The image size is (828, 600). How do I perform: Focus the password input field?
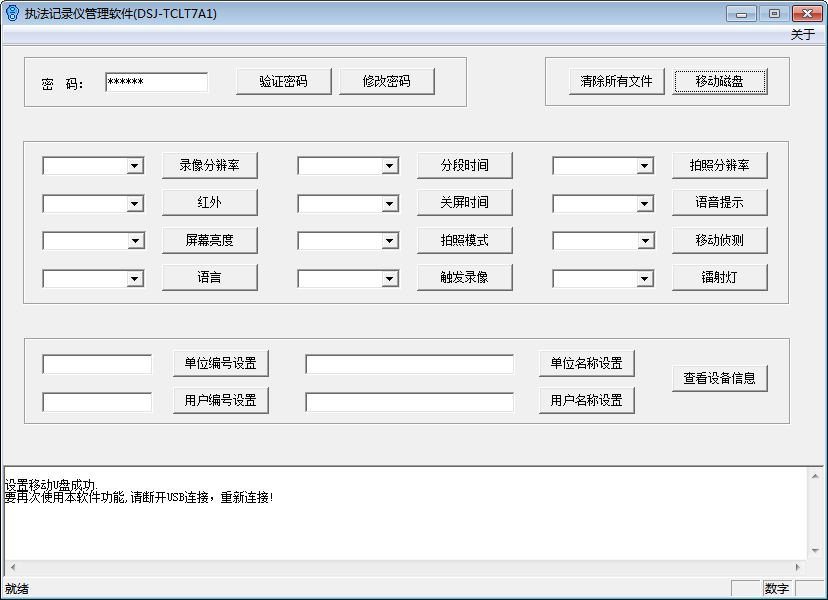coord(156,82)
